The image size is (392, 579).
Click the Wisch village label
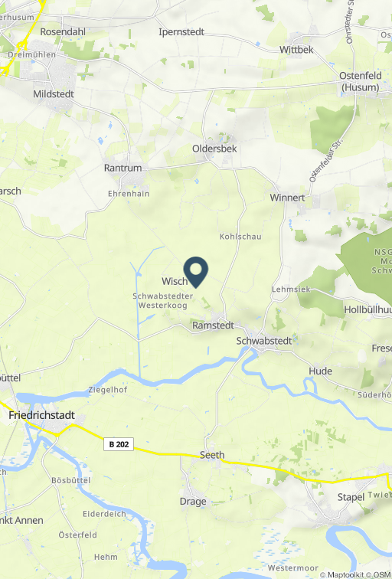(x=175, y=281)
